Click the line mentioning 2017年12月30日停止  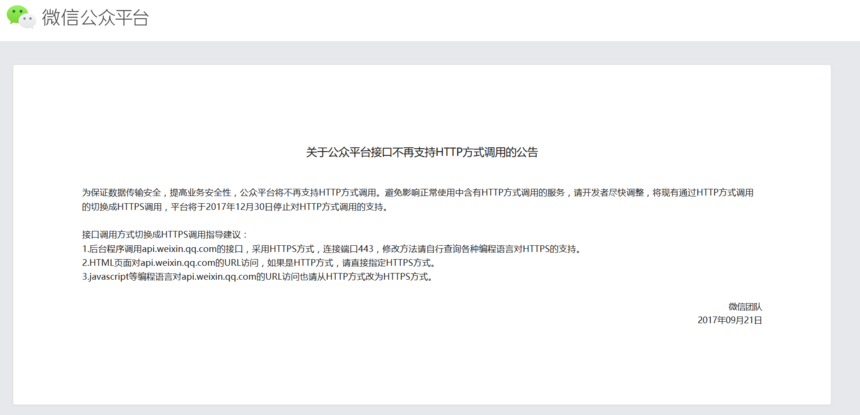[x=237, y=208]
